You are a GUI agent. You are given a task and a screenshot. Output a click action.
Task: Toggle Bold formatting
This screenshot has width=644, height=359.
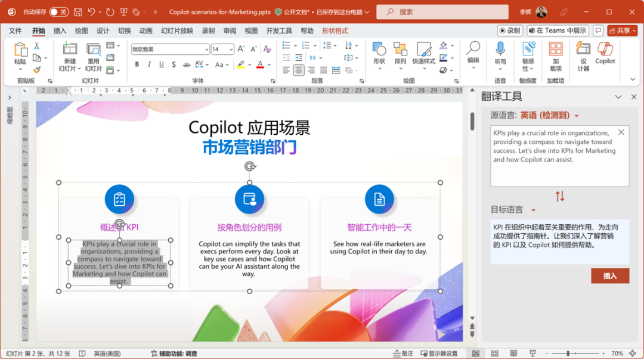137,64
